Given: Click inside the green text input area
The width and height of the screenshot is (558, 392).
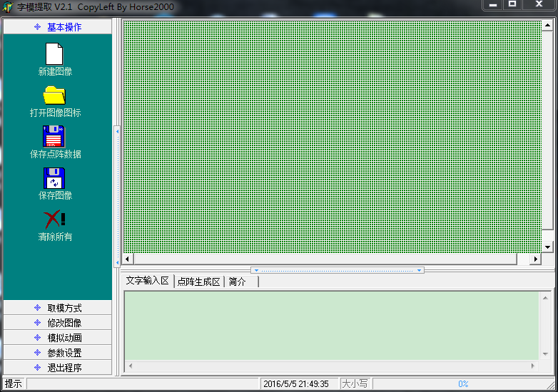Looking at the screenshot, I should click(332, 326).
